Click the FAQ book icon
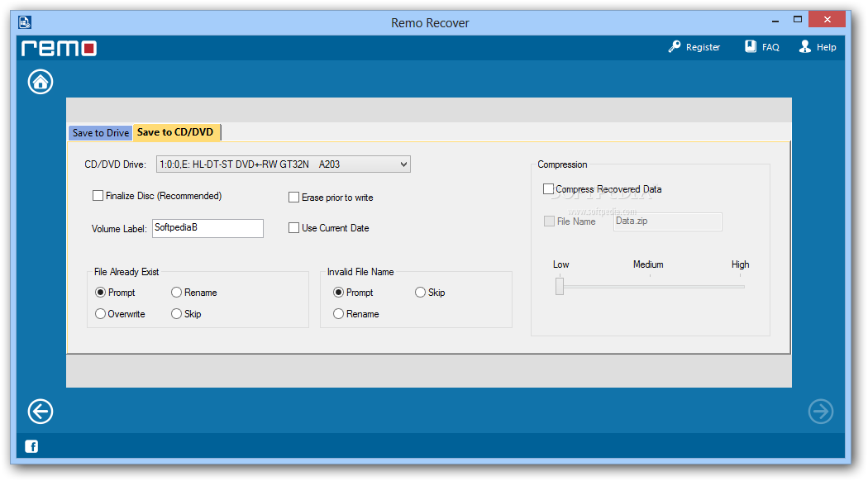The image size is (868, 481). (x=751, y=46)
